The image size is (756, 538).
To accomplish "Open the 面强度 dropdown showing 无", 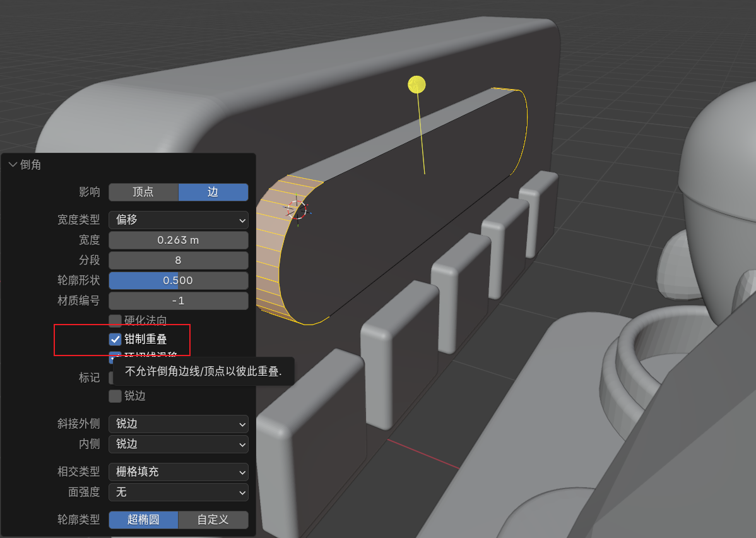I will coord(179,492).
